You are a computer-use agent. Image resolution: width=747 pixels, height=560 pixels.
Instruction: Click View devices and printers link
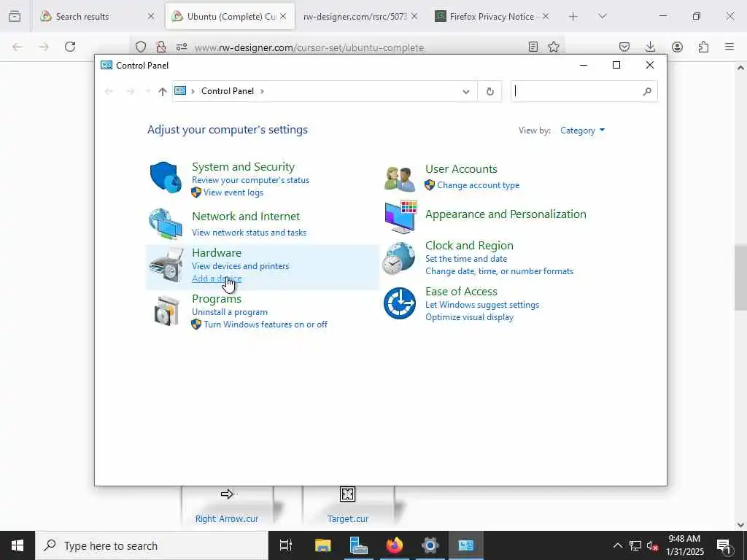240,265
